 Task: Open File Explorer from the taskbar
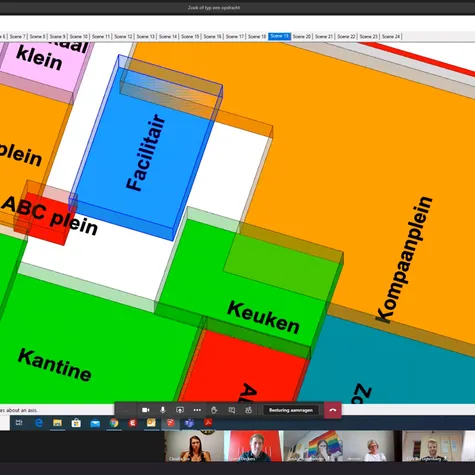click(x=57, y=423)
